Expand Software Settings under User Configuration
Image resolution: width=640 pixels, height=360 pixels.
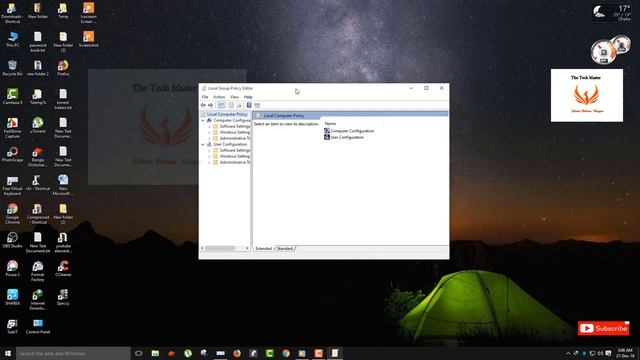[209, 151]
